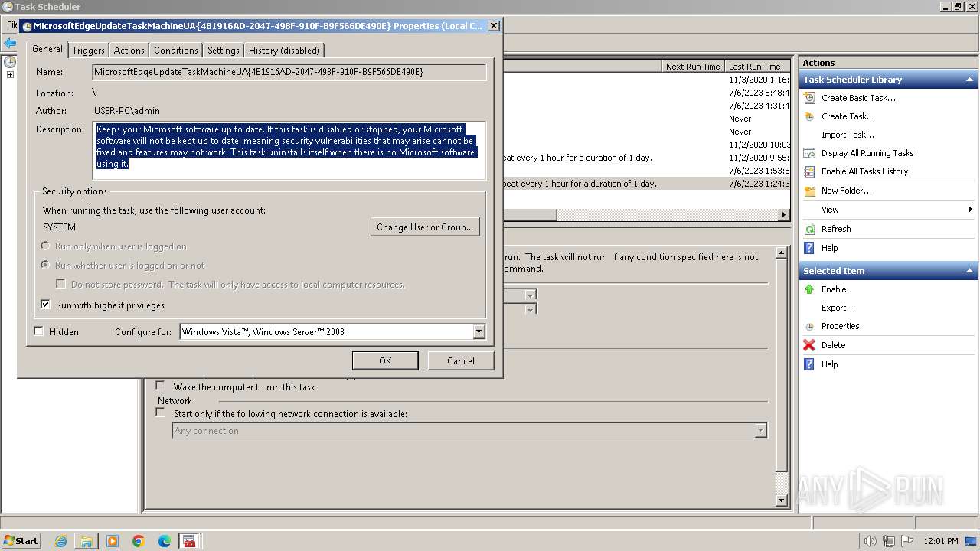Click the OK button

click(x=385, y=361)
